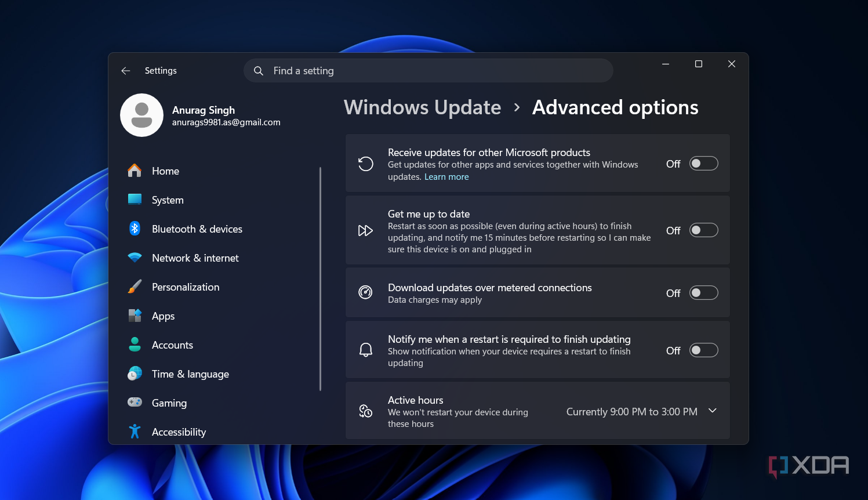Click the Network wifi icon
Screen dimensions: 868x500
135,258
